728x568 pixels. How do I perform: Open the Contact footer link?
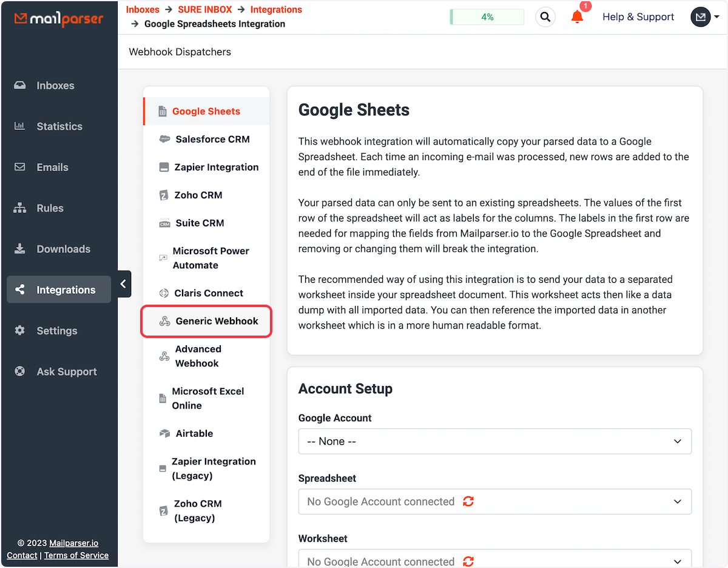[22, 555]
